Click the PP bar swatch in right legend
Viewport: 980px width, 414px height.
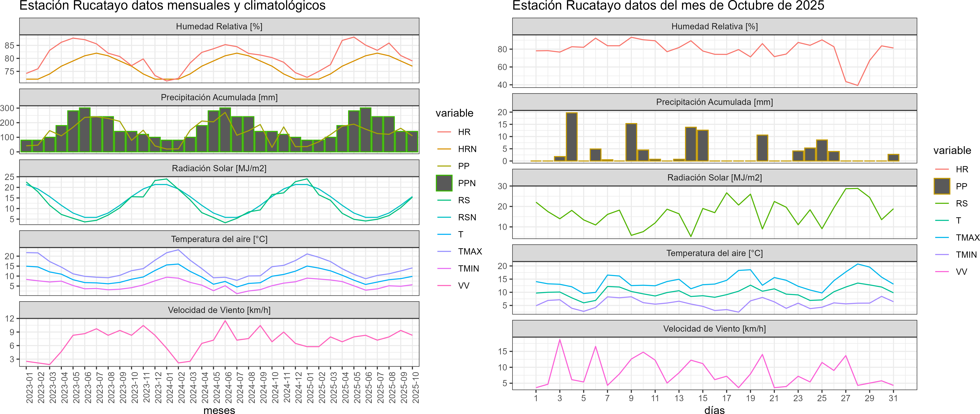pyautogui.click(x=942, y=186)
